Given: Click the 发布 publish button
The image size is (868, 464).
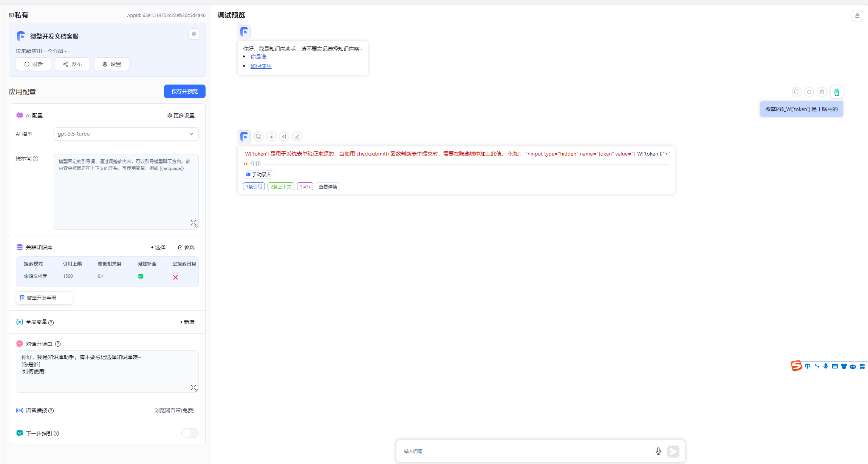Looking at the screenshot, I should click(x=72, y=64).
